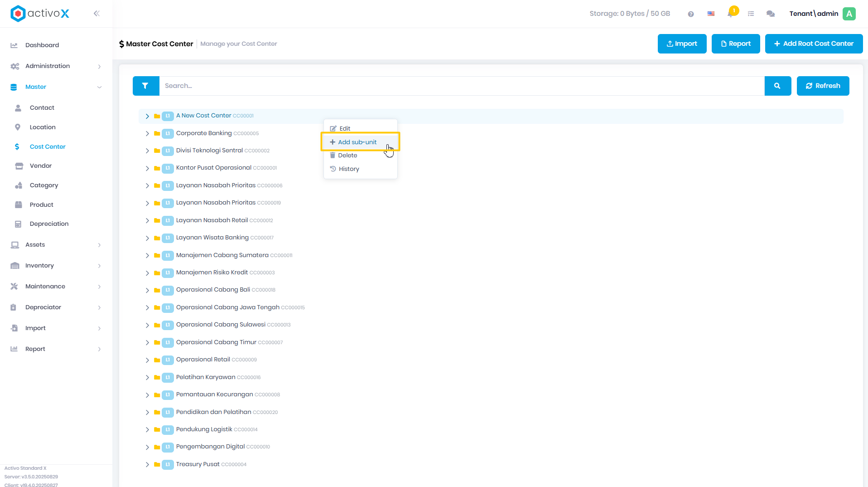Screen dimensions: 868x487
Task: Open language flag icon
Action: 711,14
